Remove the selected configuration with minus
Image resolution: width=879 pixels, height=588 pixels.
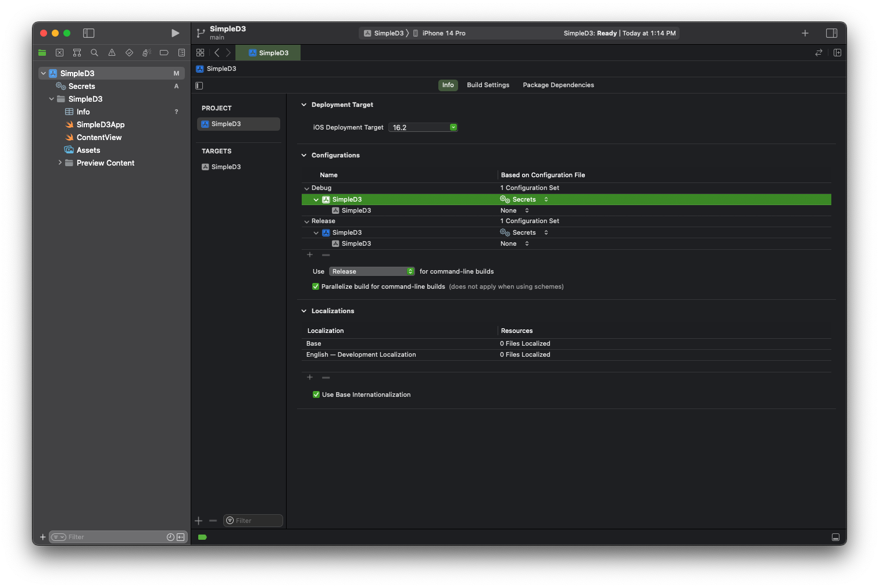[x=326, y=254]
